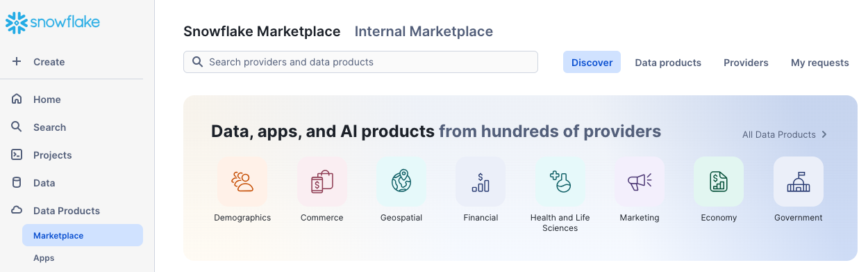Open the Commerce category icon

pos(322,182)
